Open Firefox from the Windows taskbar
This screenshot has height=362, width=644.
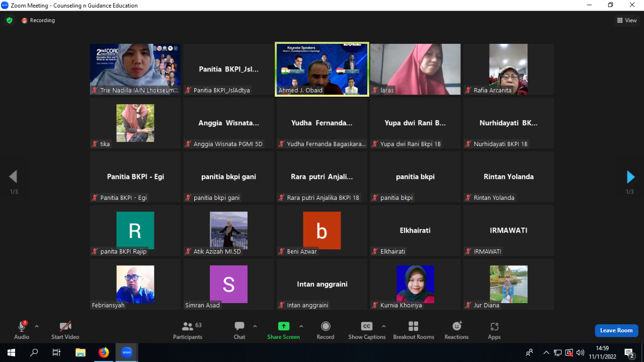[x=104, y=352]
